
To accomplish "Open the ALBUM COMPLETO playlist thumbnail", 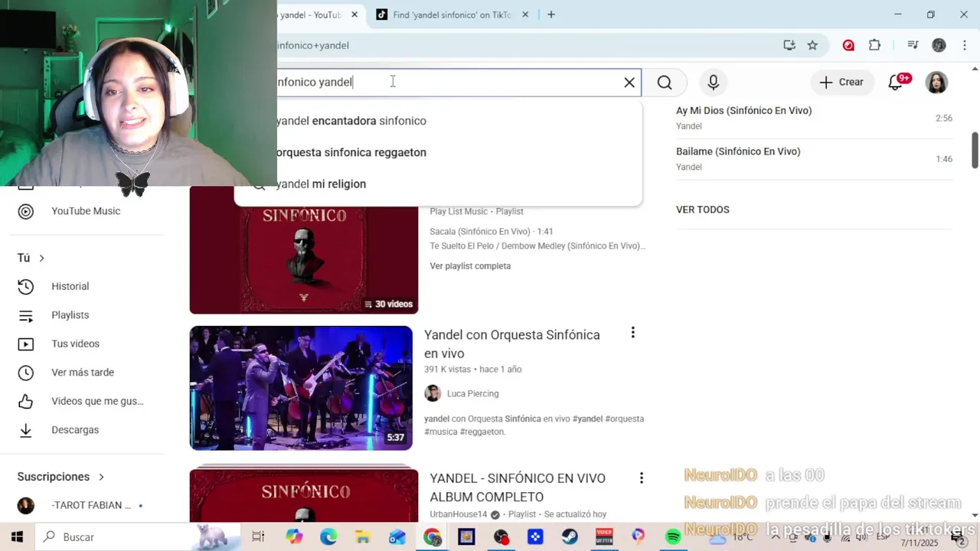I will click(x=304, y=496).
